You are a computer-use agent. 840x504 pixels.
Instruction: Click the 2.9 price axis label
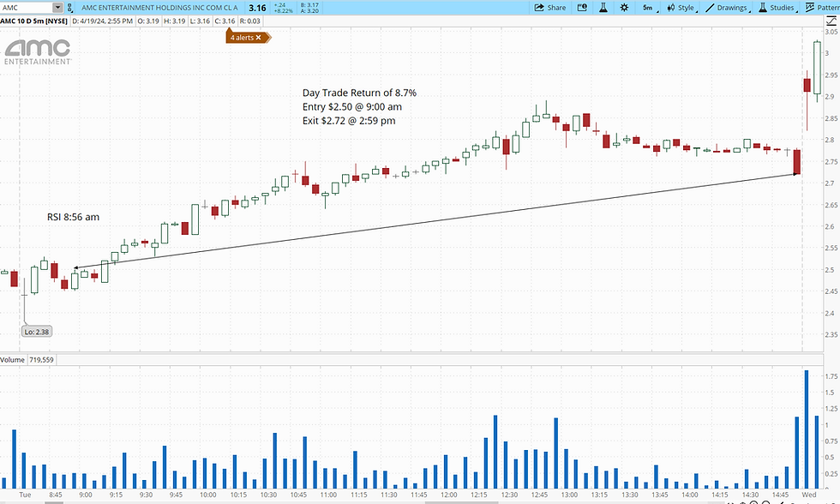click(830, 96)
